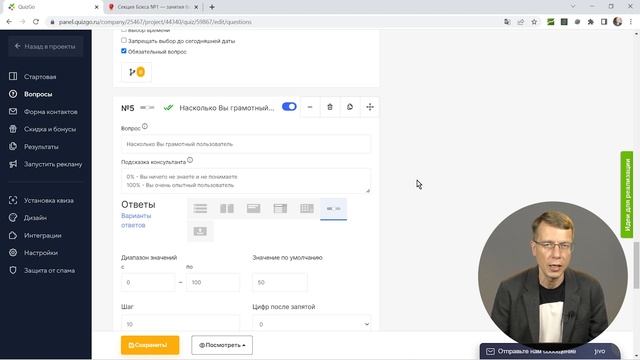Select the slider answer type icon

tap(333, 209)
